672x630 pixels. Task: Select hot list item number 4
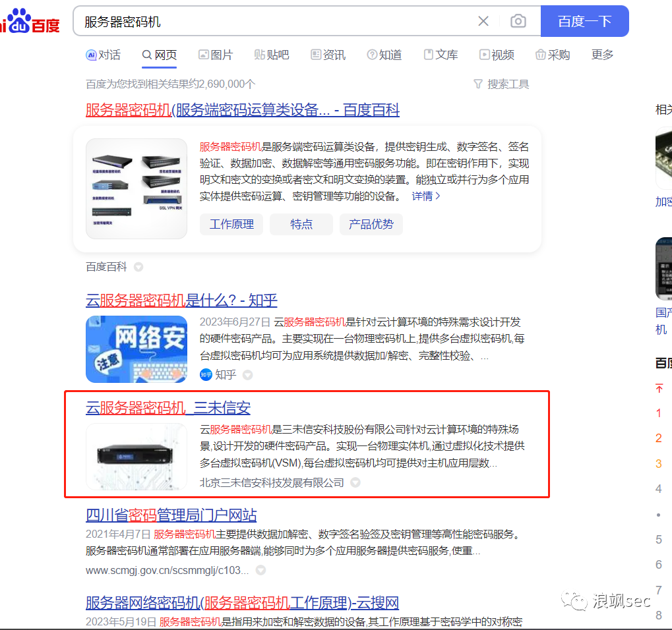coord(659,489)
